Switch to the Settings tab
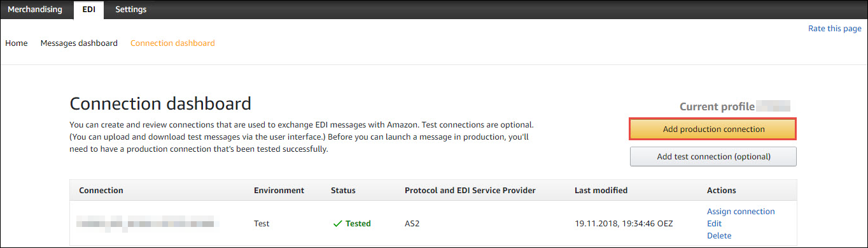 click(x=130, y=10)
